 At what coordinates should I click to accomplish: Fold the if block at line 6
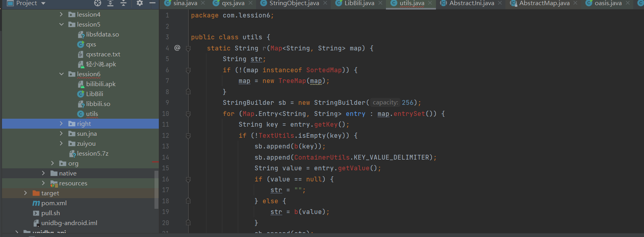(x=188, y=70)
